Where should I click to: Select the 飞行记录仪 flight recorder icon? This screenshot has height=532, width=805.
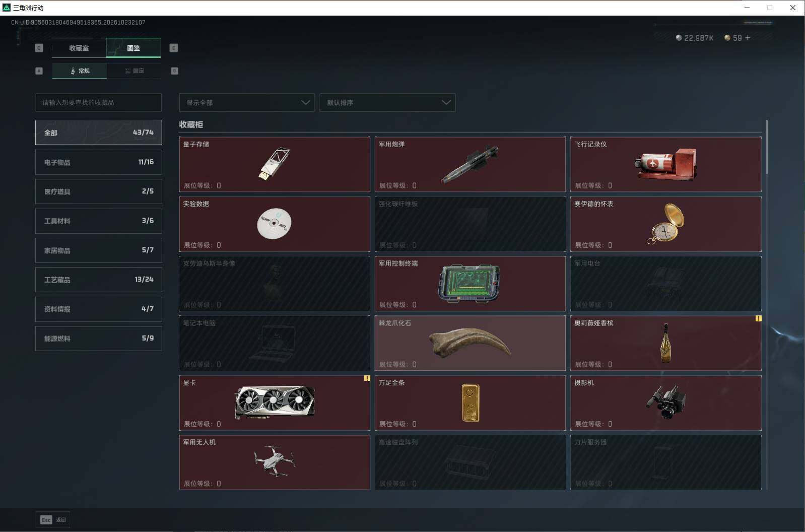coord(665,164)
